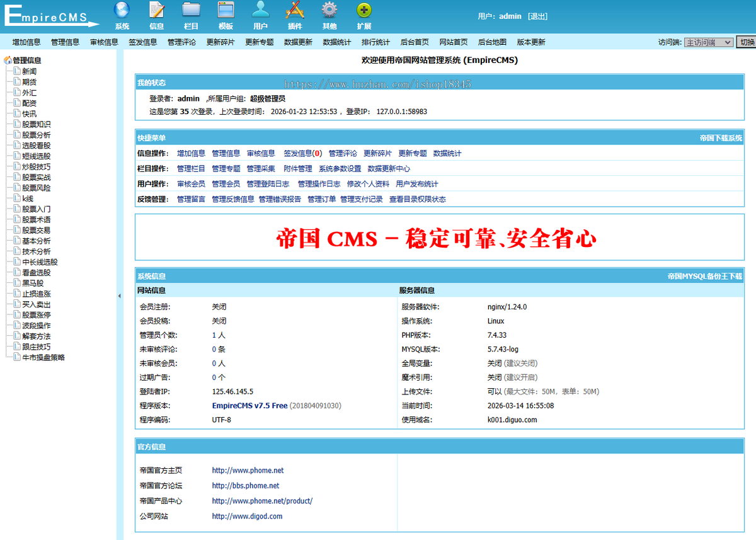
Task: Click the 切换 button
Action: [747, 42]
